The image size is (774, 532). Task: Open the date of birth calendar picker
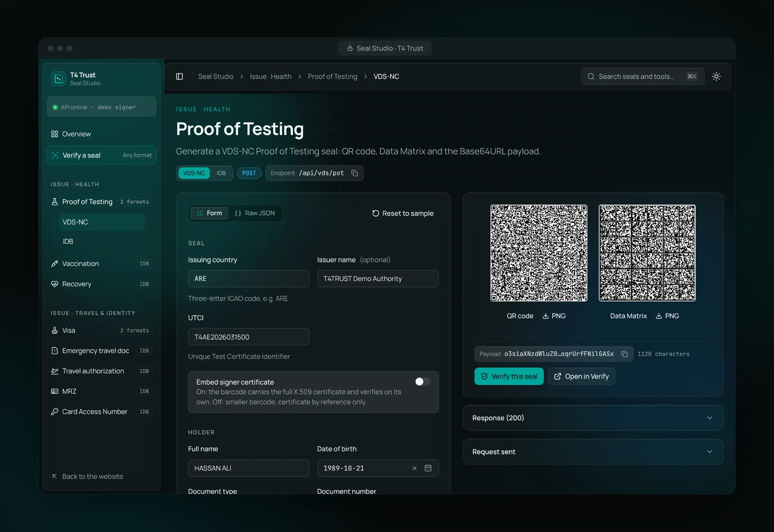[428, 468]
